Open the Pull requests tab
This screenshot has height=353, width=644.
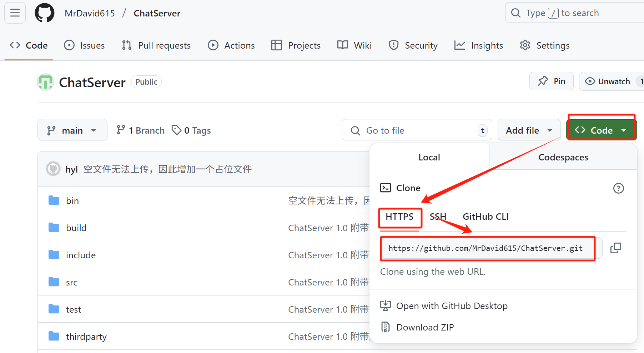pyautogui.click(x=156, y=45)
